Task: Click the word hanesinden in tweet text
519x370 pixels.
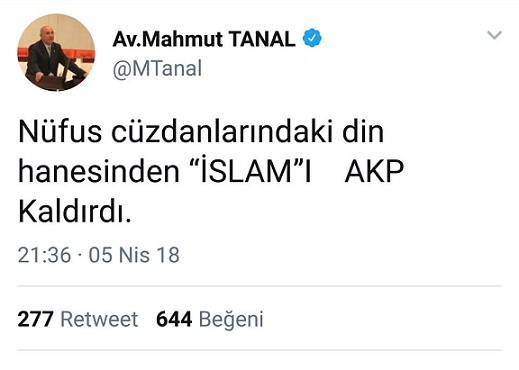Action: click(99, 171)
